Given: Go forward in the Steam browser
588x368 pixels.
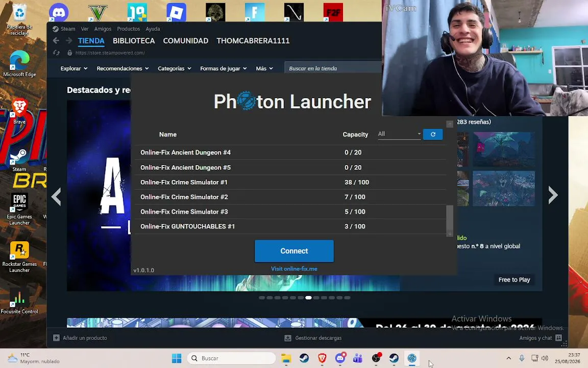Looking at the screenshot, I should point(68,40).
